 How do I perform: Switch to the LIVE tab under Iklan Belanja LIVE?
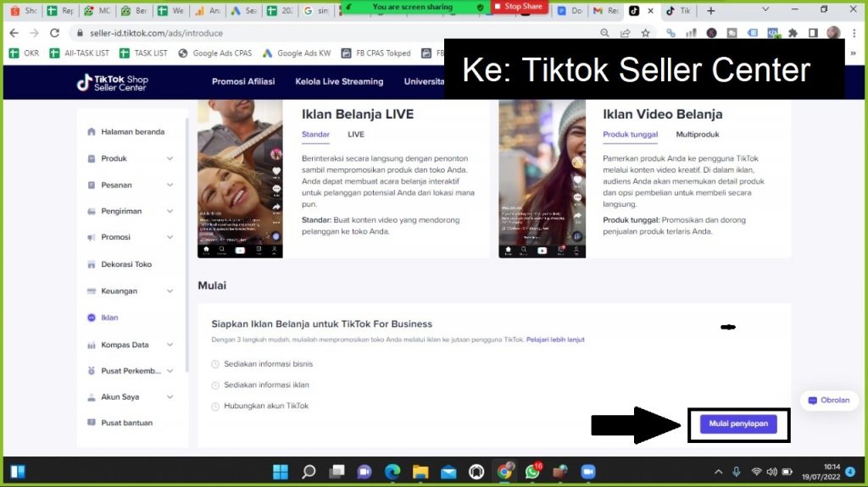[356, 135]
